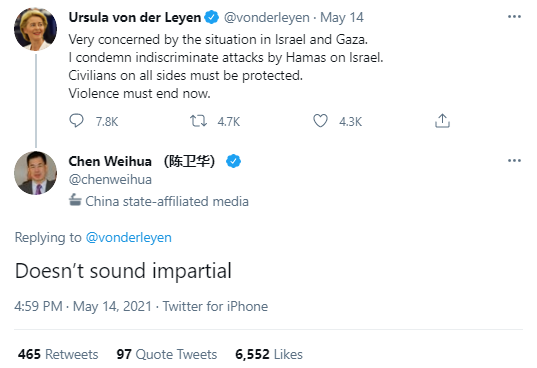
Task: Click the reply icon under Ursula's tweet
Action: pyautogui.click(x=76, y=120)
